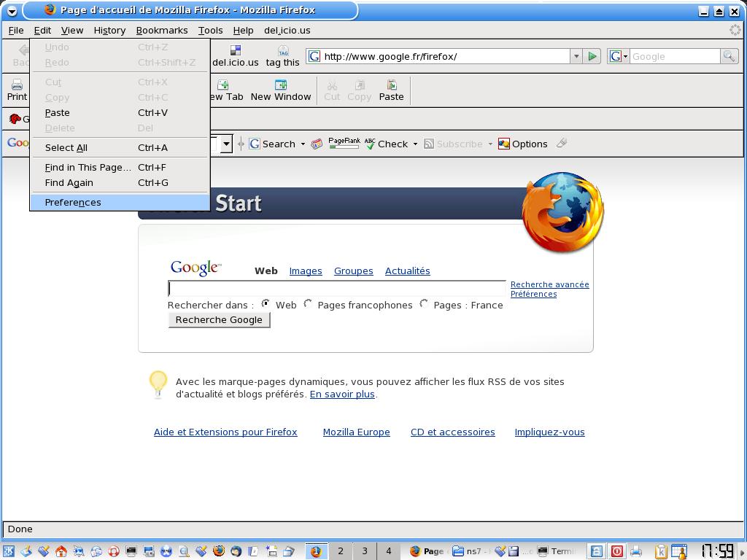Click the 'Recherche Google' button

pos(219,320)
